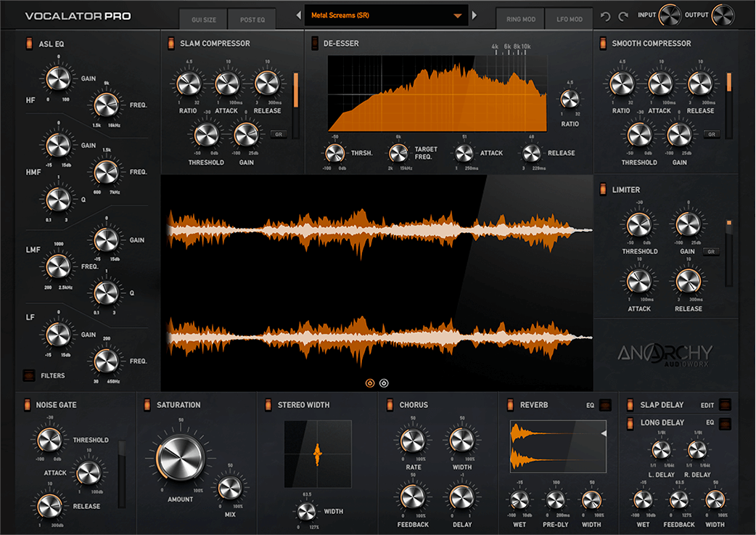Click the De-Esser THRSH knob
Image resolution: width=756 pixels, height=535 pixels.
[x=334, y=153]
